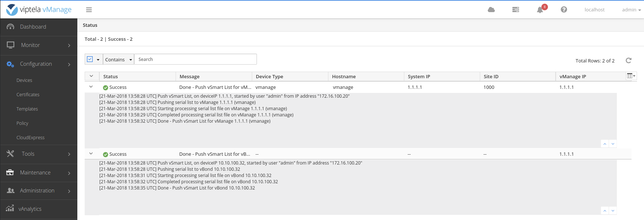Go to the Dashboard page
The width and height of the screenshot is (644, 220).
pos(33,27)
